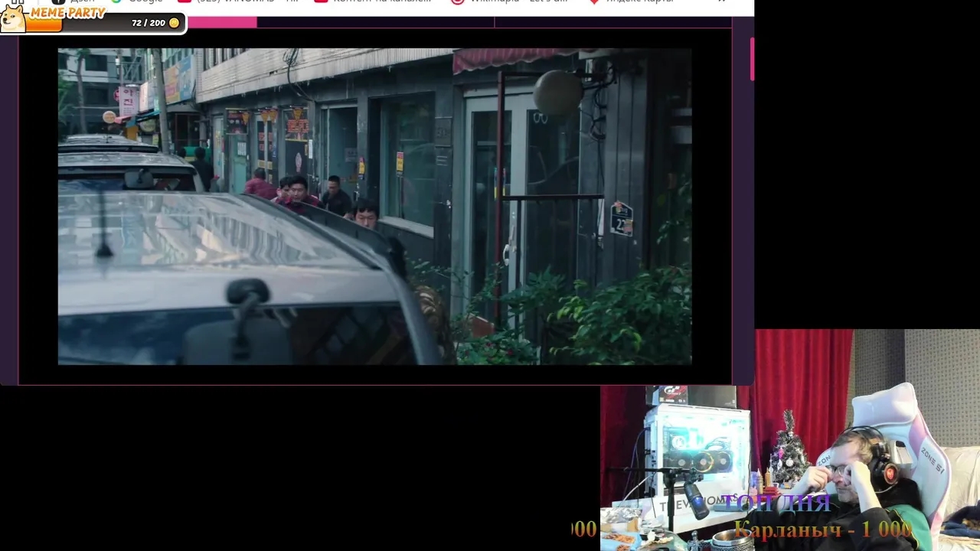Click the pink progress bar under the bookmarks
The height and width of the screenshot is (551, 980).
click(x=222, y=22)
